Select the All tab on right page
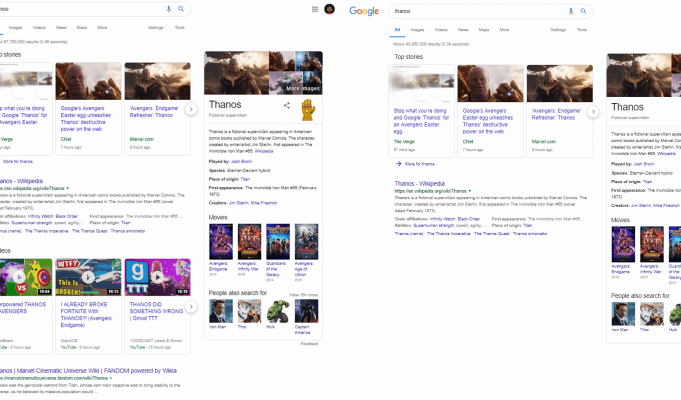 (397, 30)
